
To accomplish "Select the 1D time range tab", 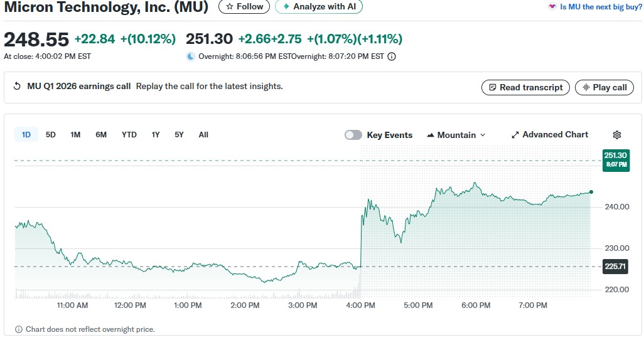I will tap(26, 135).
